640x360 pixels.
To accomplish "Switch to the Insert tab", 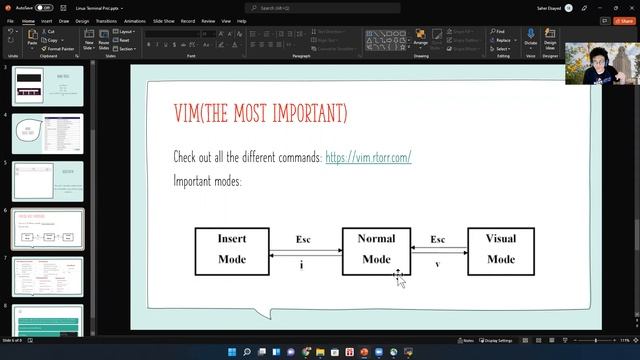I will (47, 21).
